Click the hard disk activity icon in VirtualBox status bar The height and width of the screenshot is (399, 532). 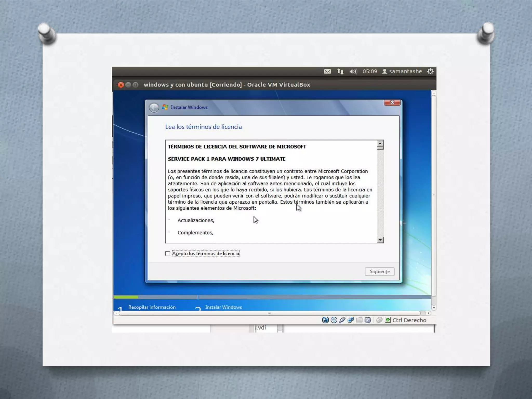(325, 320)
